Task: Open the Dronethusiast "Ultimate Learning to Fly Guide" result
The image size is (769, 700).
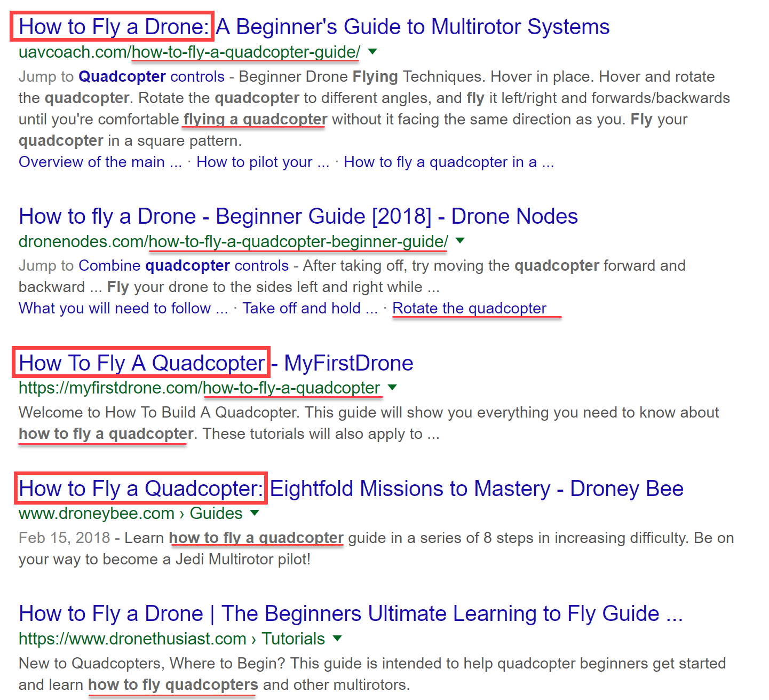Action: click(x=350, y=613)
